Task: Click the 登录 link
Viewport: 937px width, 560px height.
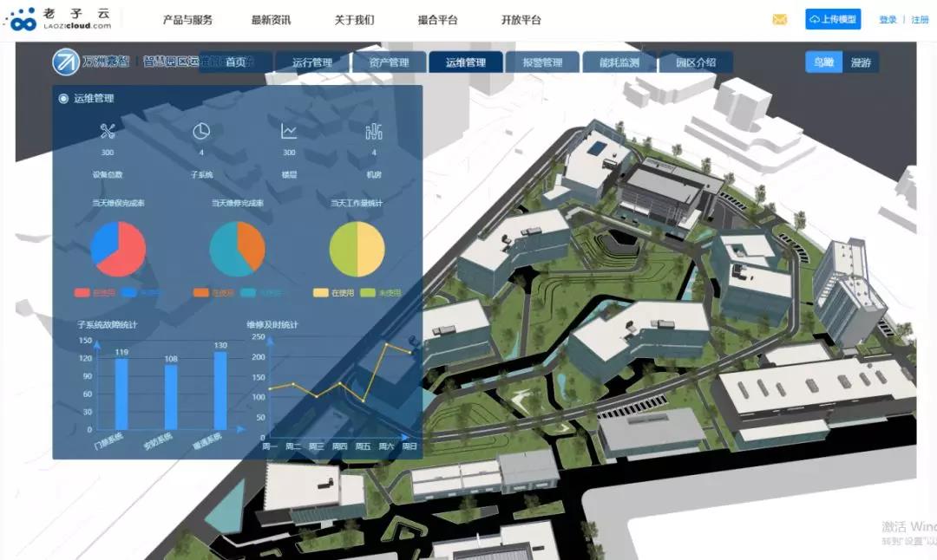Action: click(888, 20)
